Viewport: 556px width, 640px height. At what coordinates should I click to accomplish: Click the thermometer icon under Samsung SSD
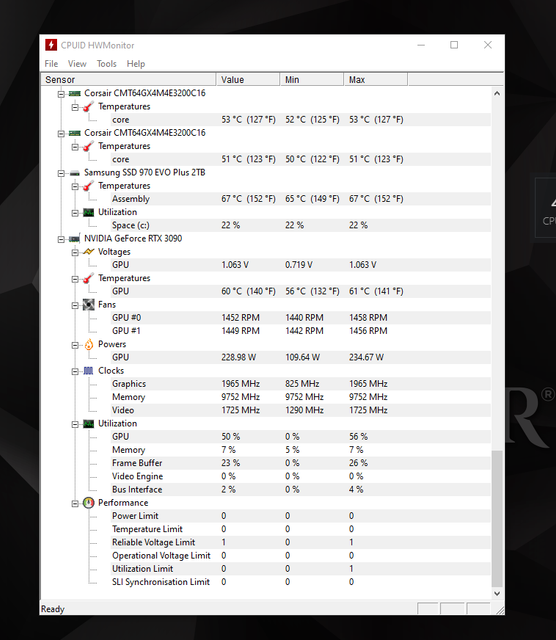(x=88, y=186)
